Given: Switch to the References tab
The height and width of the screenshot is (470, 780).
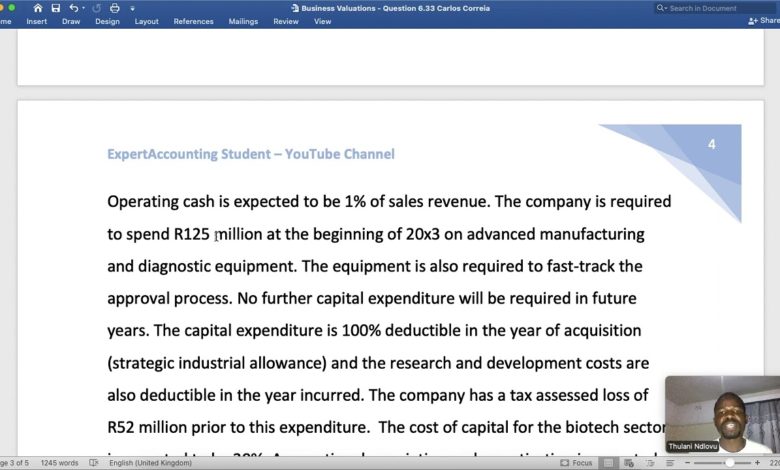Looking at the screenshot, I should tap(193, 21).
